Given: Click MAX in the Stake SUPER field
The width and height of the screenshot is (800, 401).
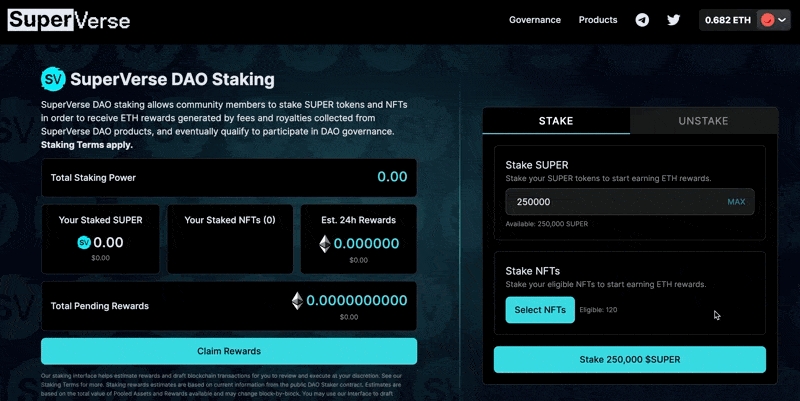Looking at the screenshot, I should [736, 202].
